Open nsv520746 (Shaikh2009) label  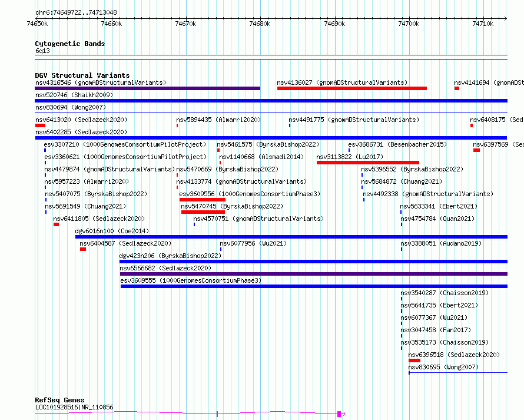click(x=74, y=95)
